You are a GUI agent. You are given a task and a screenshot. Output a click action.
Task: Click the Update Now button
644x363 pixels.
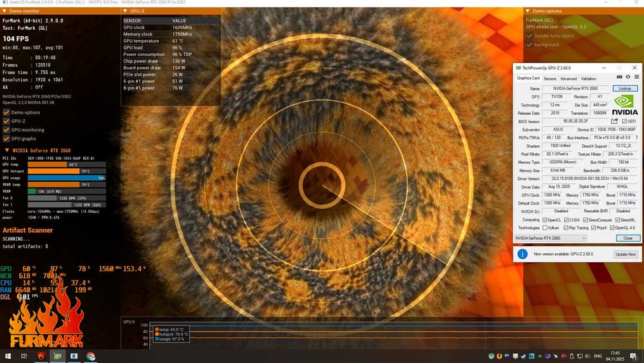(625, 254)
